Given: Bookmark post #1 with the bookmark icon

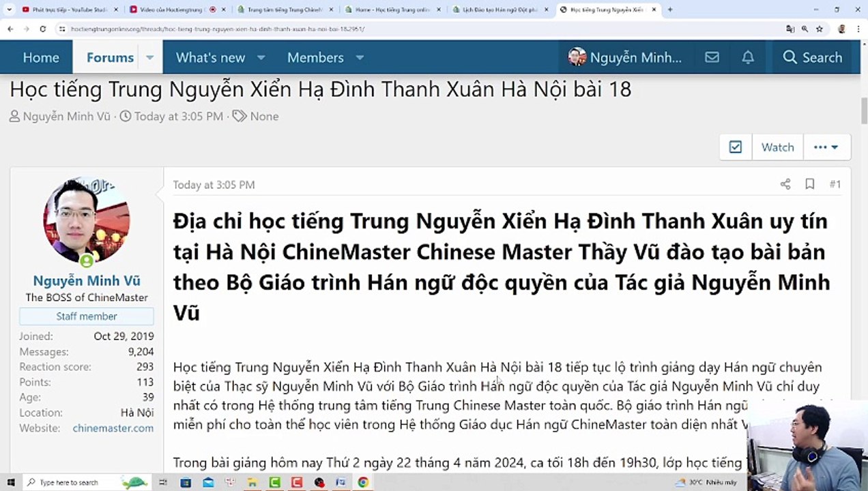Looking at the screenshot, I should click(810, 184).
